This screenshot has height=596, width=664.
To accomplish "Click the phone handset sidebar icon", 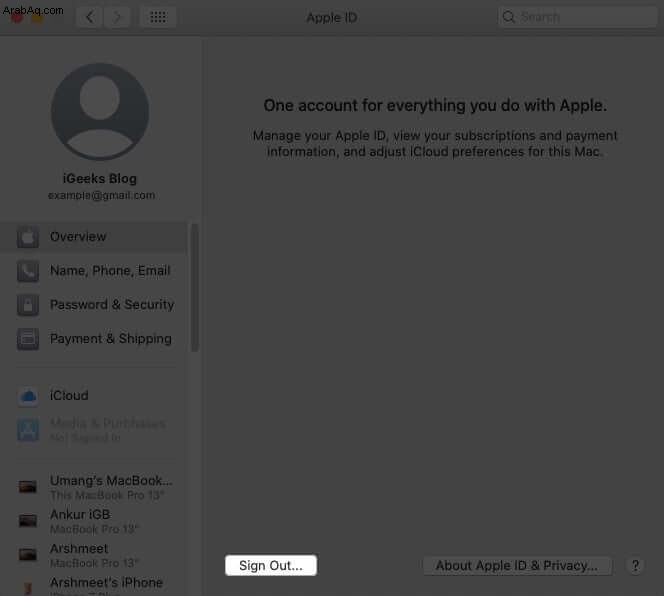I will [28, 271].
